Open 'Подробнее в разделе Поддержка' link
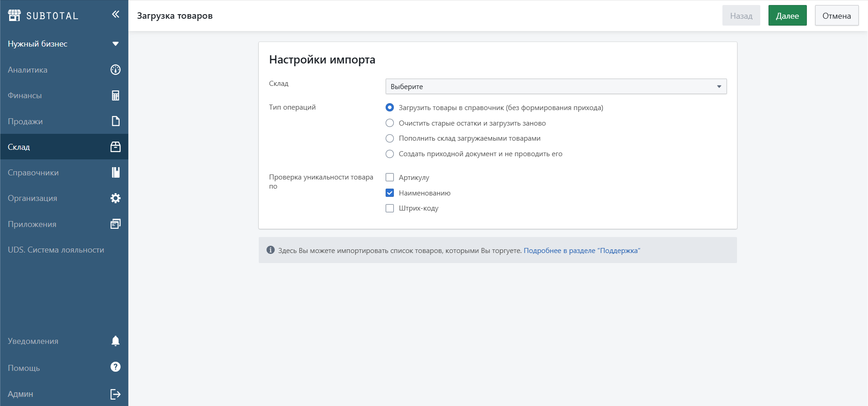868x406 pixels. coord(581,251)
